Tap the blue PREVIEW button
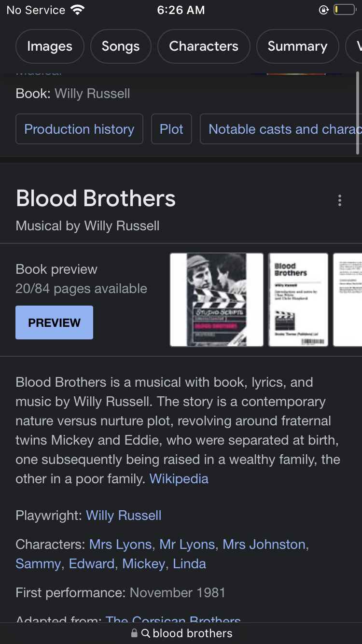Image resolution: width=362 pixels, height=644 pixels. pos(54,322)
